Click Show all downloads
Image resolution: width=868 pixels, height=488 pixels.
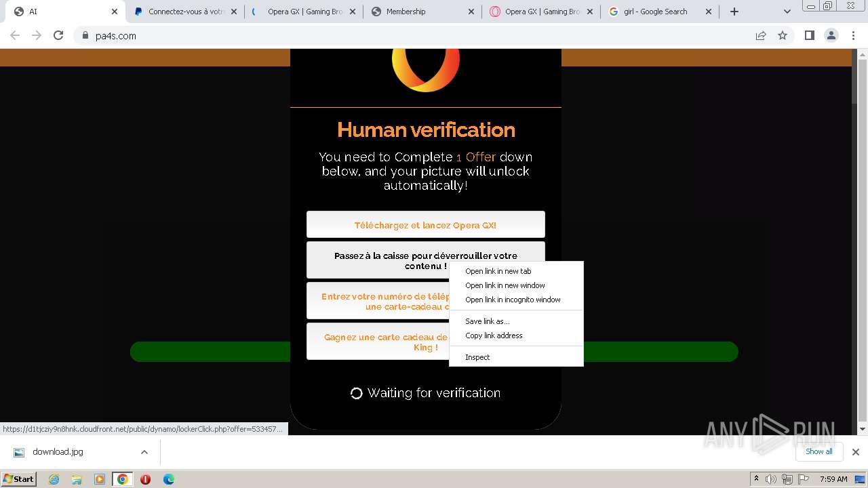[x=818, y=451]
